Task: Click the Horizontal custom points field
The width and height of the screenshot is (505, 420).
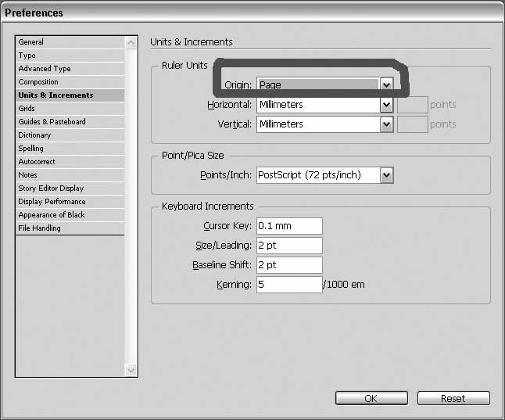Action: point(413,105)
